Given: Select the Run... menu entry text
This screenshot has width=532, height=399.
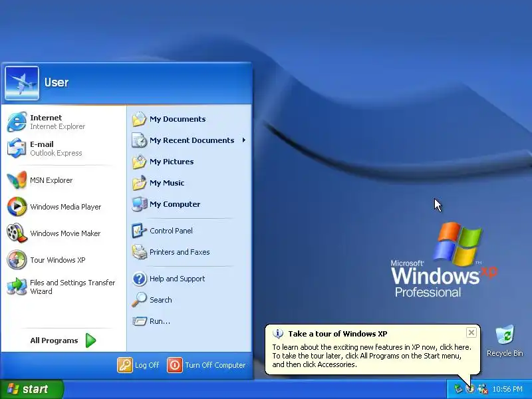Looking at the screenshot, I should tap(160, 321).
